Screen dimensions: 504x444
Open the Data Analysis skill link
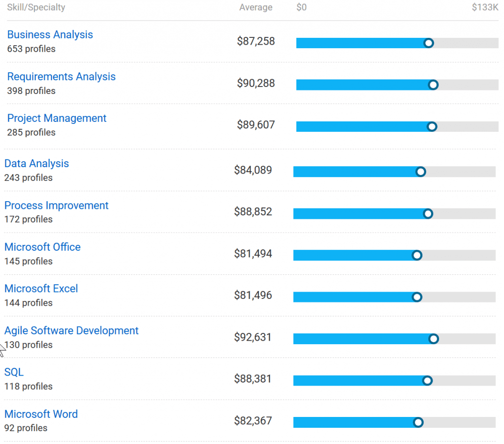[x=36, y=164]
